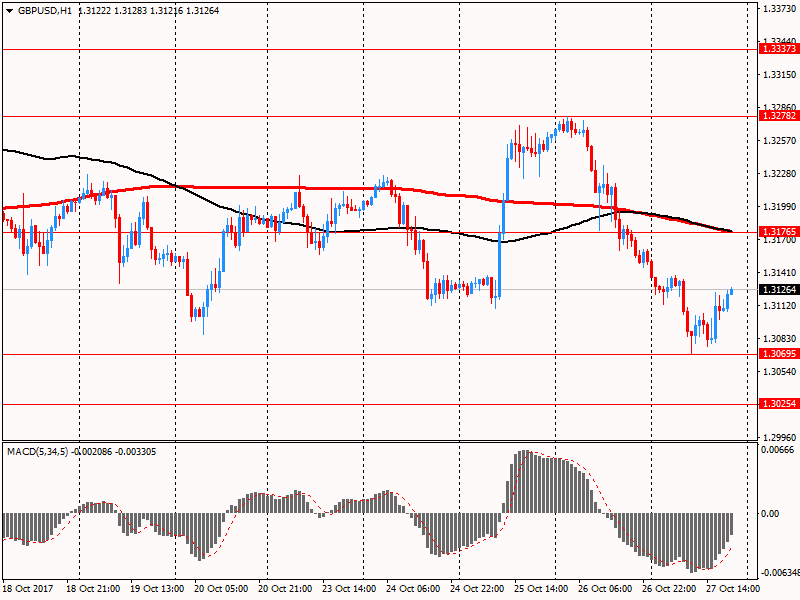Select the 1.33373 red price level label
Viewport: 800px width, 600px height.
pyautogui.click(x=779, y=49)
